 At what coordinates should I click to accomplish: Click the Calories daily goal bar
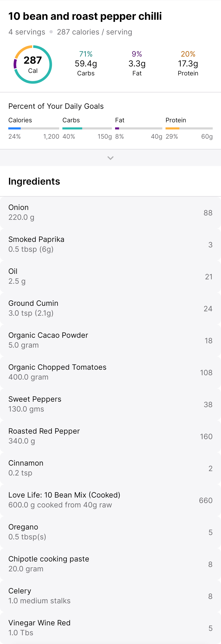pos(34,129)
